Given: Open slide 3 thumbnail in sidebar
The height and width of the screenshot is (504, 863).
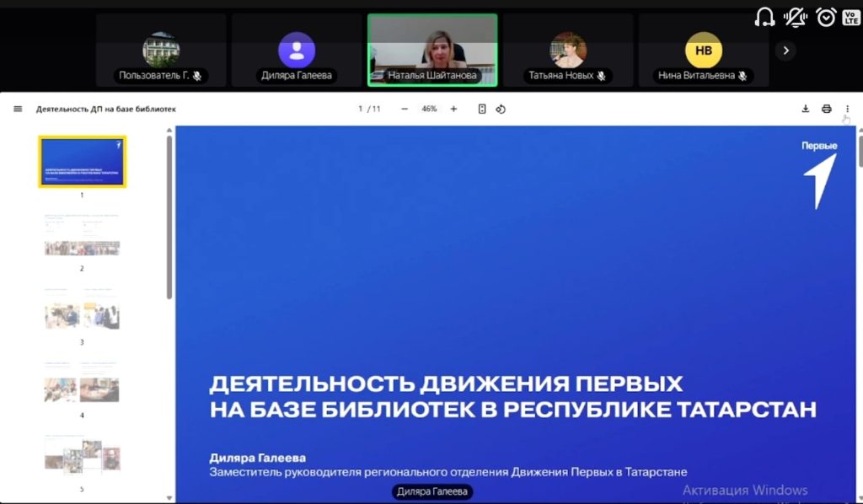Looking at the screenshot, I should (82, 310).
